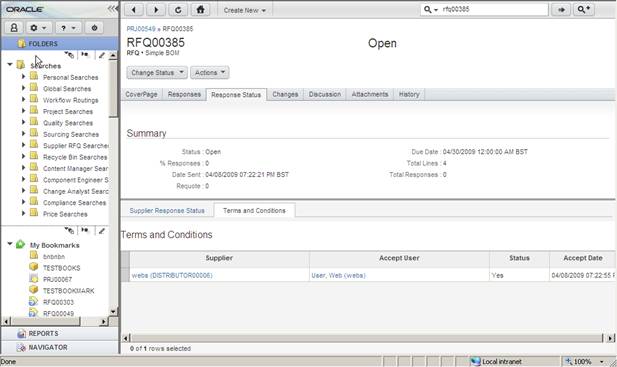This screenshot has height=367, width=617.
Task: Open the User, Web (weba) link
Action: [x=338, y=275]
